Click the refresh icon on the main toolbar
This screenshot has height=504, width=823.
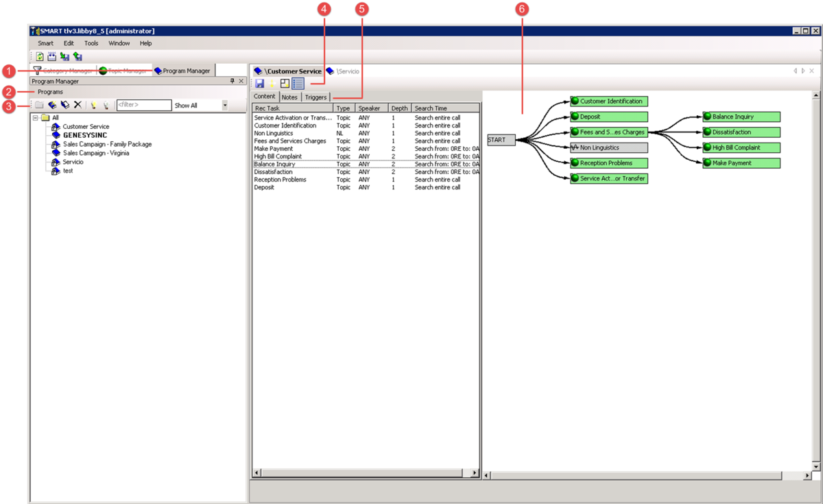point(38,55)
